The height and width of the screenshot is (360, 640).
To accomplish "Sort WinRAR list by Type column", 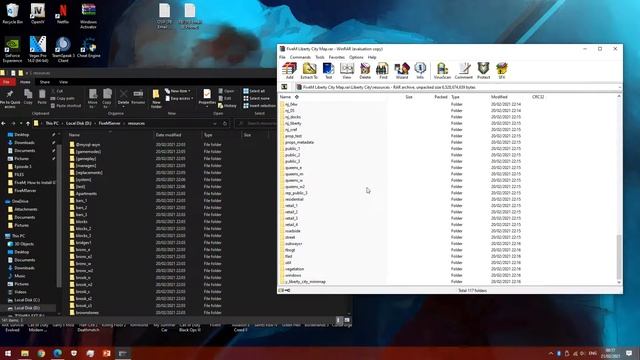I will point(456,97).
